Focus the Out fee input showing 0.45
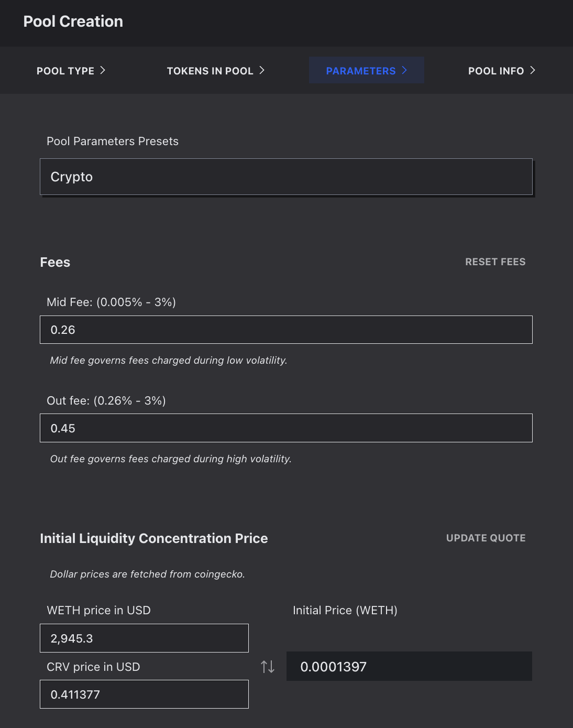 [x=286, y=428]
